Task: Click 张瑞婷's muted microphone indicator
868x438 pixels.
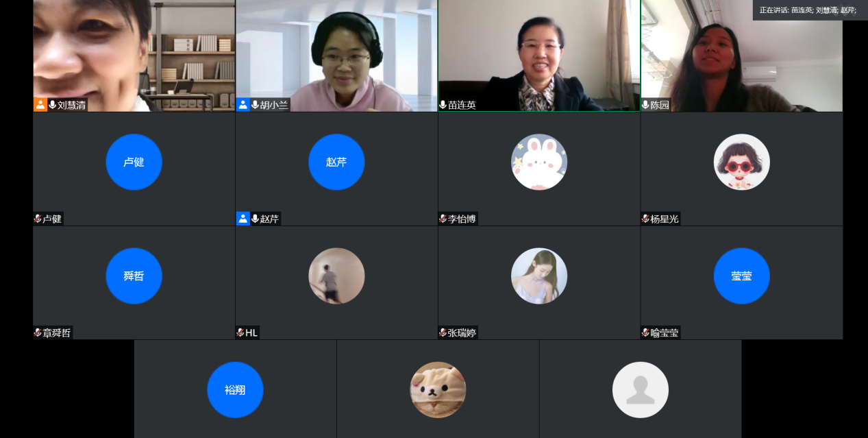Action: pos(443,332)
